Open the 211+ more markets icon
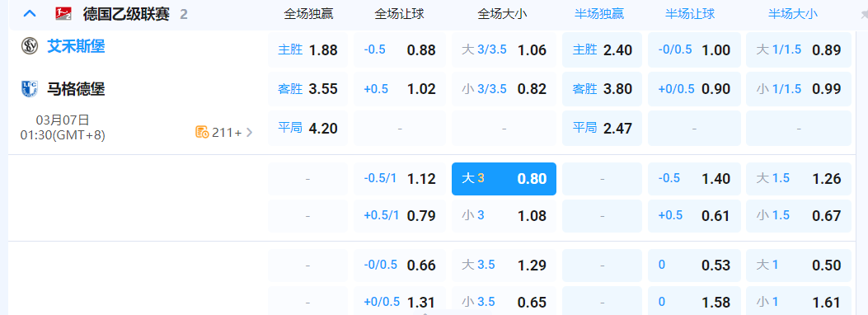 point(201,132)
